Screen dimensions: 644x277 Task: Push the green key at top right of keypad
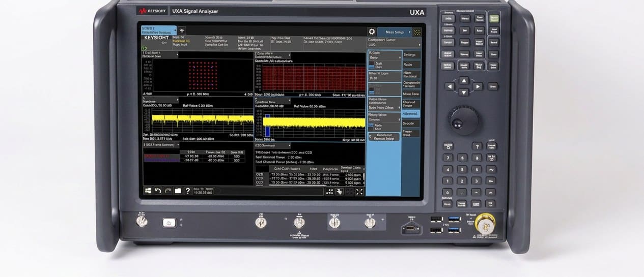[494, 18]
